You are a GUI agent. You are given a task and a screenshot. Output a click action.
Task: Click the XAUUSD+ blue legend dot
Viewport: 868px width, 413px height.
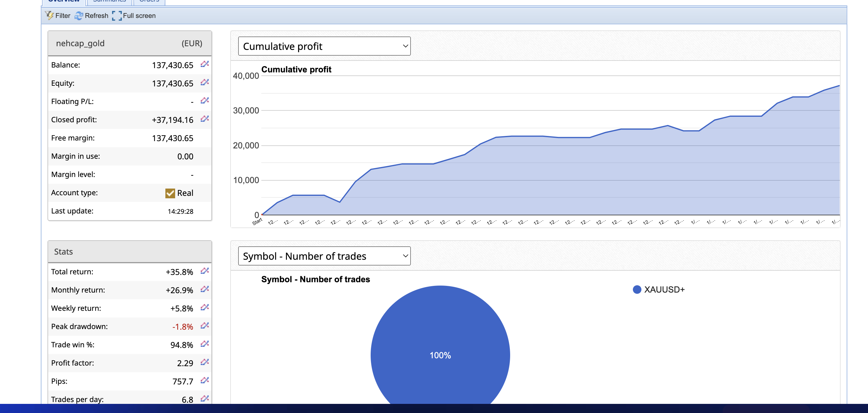point(637,290)
